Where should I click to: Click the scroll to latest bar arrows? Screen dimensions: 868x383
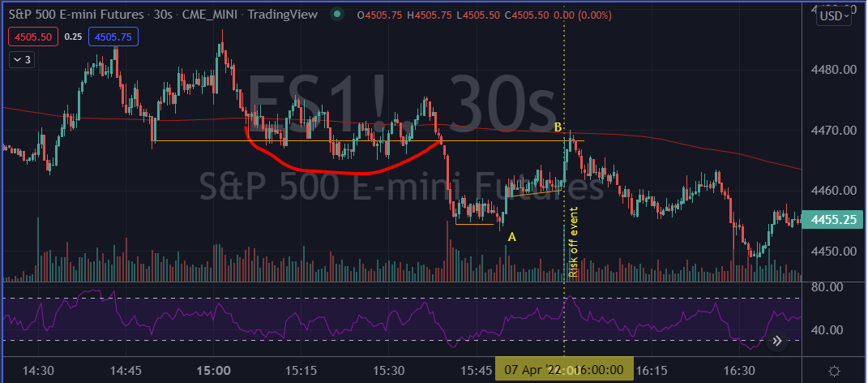coord(777,341)
